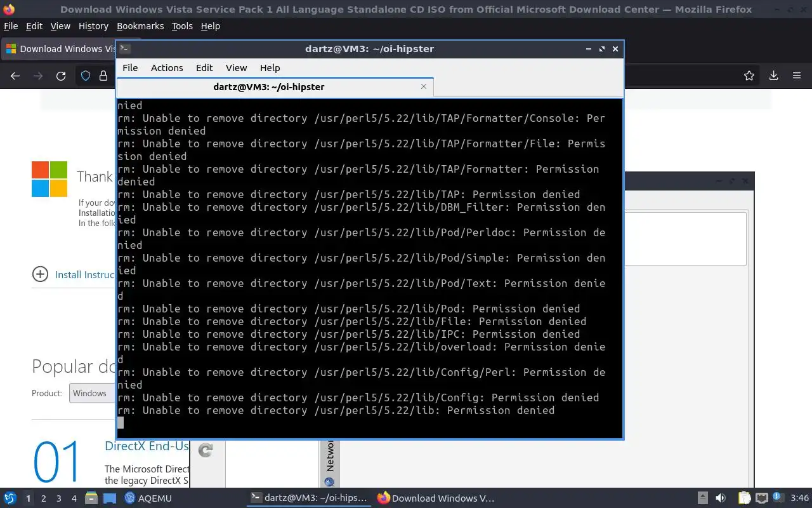Open the terminal File menu

pos(130,68)
